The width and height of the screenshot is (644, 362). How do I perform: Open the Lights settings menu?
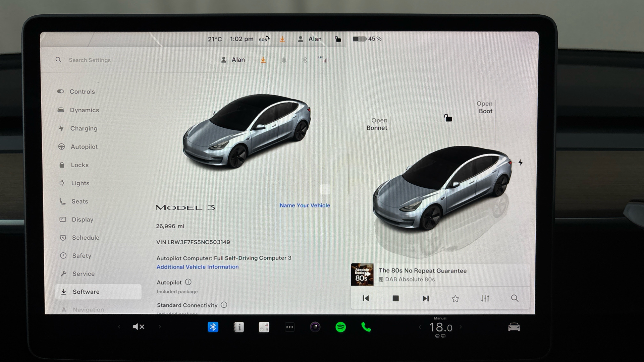(x=74, y=183)
